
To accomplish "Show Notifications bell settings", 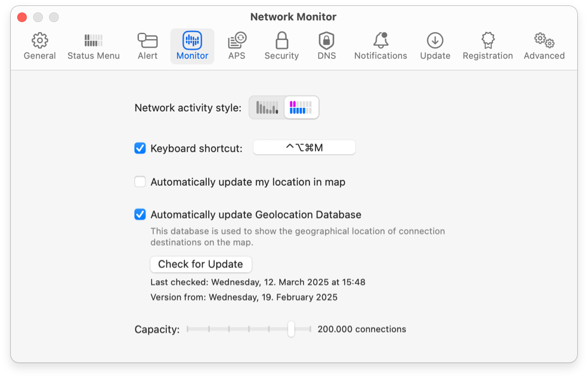I will point(380,47).
